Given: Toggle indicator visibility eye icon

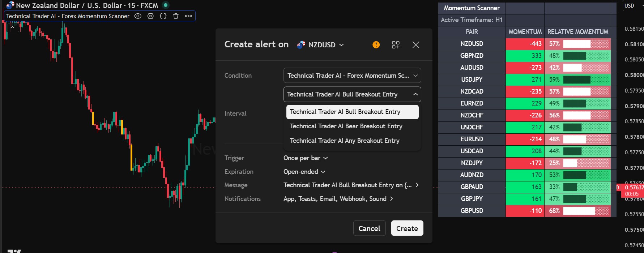Looking at the screenshot, I should coord(138,16).
